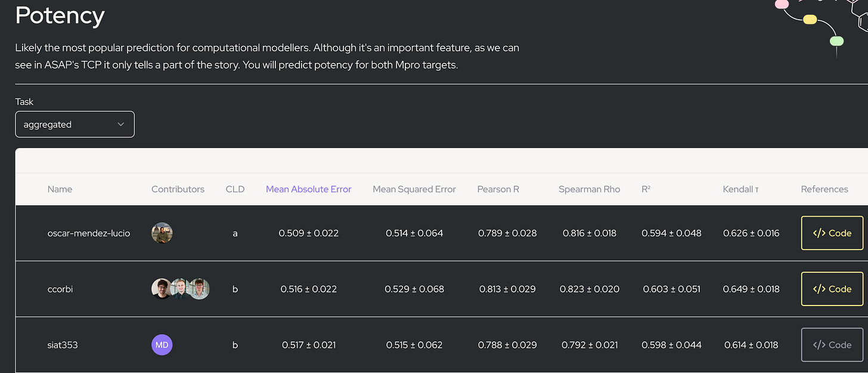Click oscar-mendez-lucio contributor avatar
This screenshot has height=373, width=868.
click(x=162, y=233)
